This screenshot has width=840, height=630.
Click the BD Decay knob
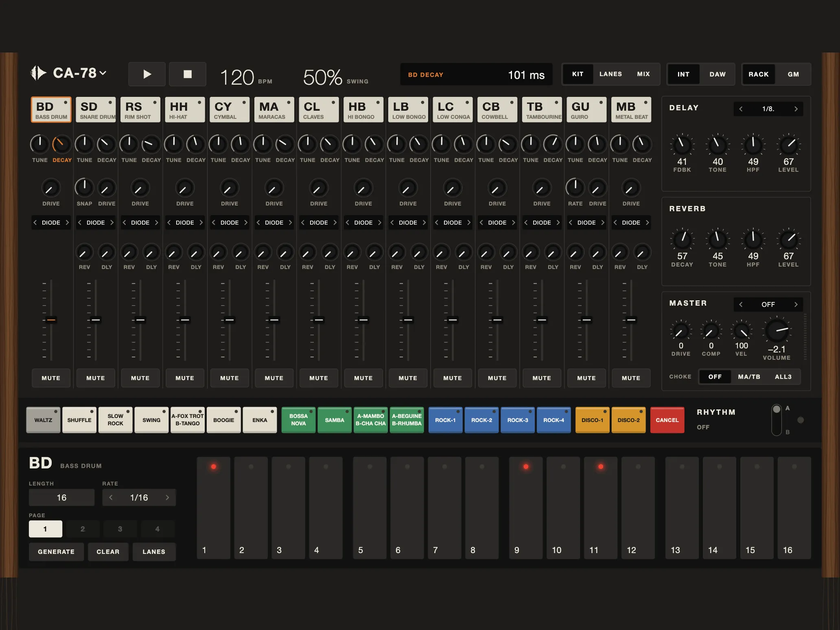click(x=62, y=144)
